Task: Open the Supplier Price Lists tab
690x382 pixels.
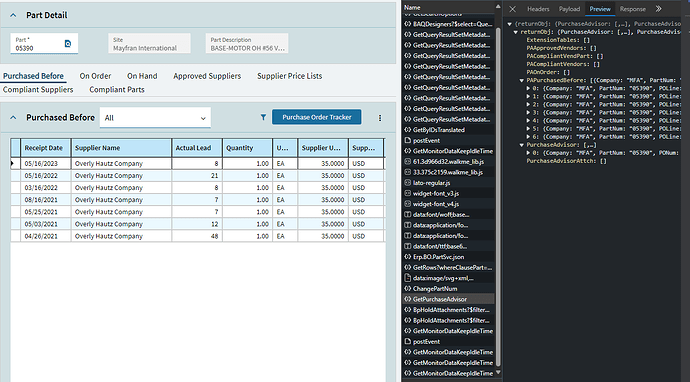Action: [290, 76]
